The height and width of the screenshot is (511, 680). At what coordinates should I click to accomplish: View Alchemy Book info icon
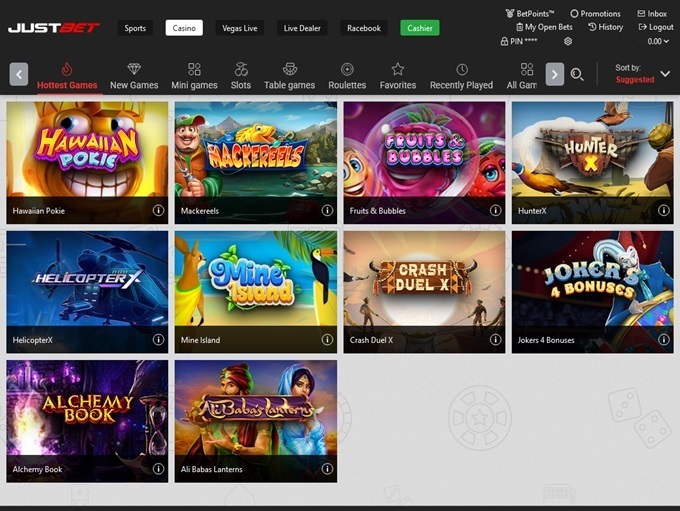pyautogui.click(x=158, y=469)
